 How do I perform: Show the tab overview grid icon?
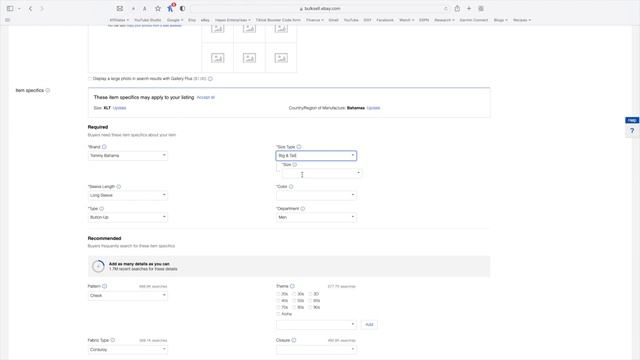click(481, 8)
